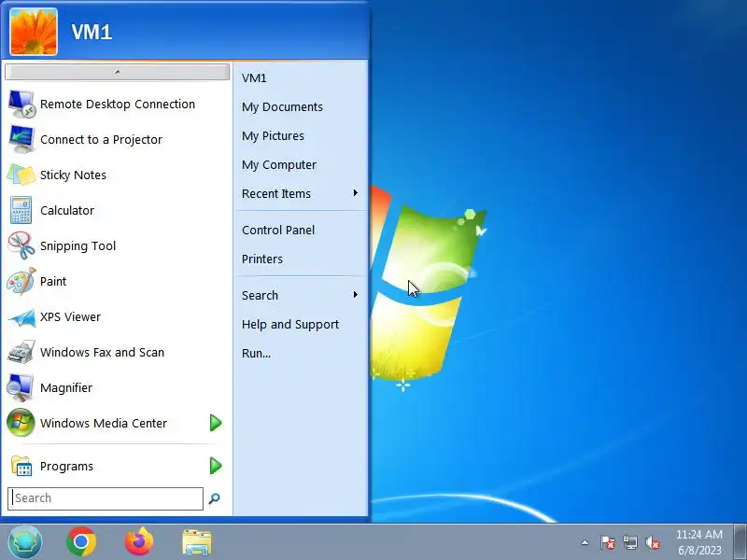Click Show desktop button at taskbar edge

[740, 542]
